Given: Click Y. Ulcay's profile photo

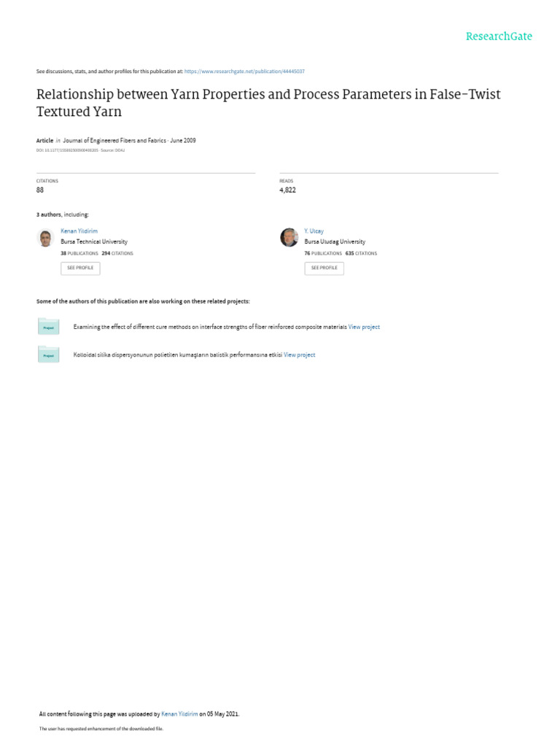Looking at the screenshot, I should (x=289, y=238).
